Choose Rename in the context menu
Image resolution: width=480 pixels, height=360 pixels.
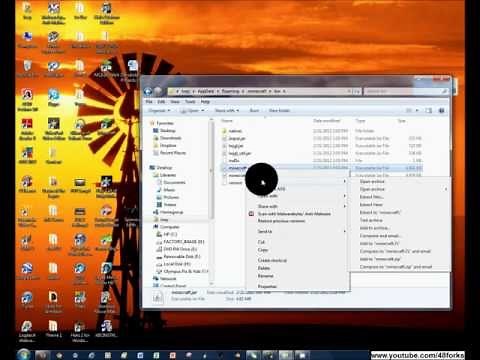point(265,276)
